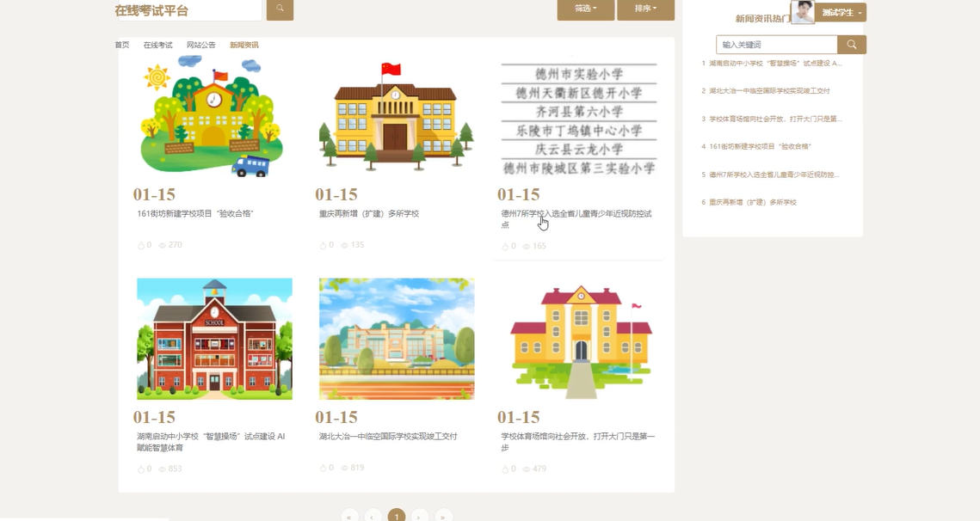Screen dimensions: 980x521
Task: Go to the first page with double-left arrow
Action: pyautogui.click(x=349, y=516)
